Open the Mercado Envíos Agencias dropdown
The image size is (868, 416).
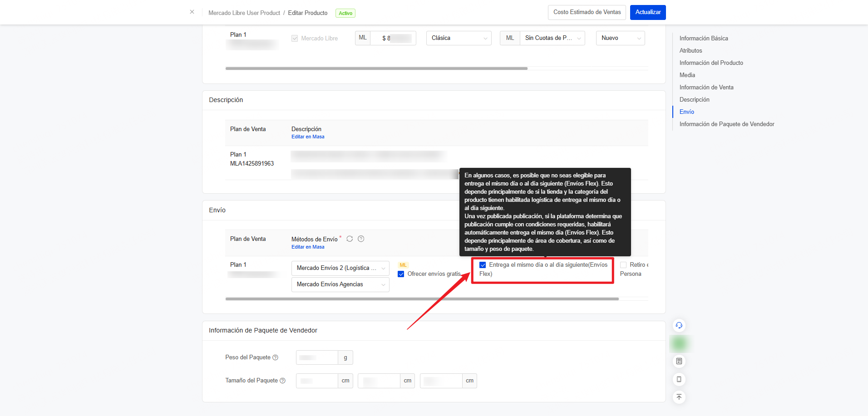click(x=340, y=284)
